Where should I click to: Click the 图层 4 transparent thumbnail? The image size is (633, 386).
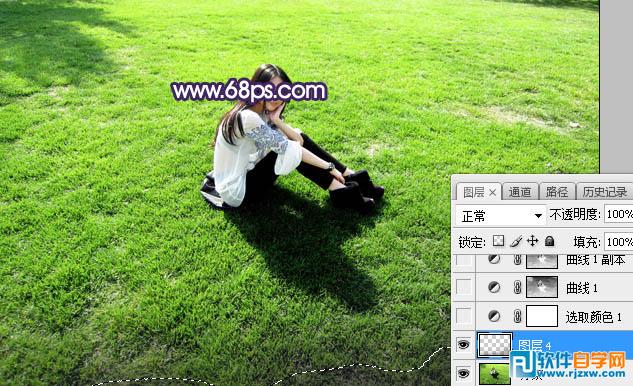click(x=495, y=345)
